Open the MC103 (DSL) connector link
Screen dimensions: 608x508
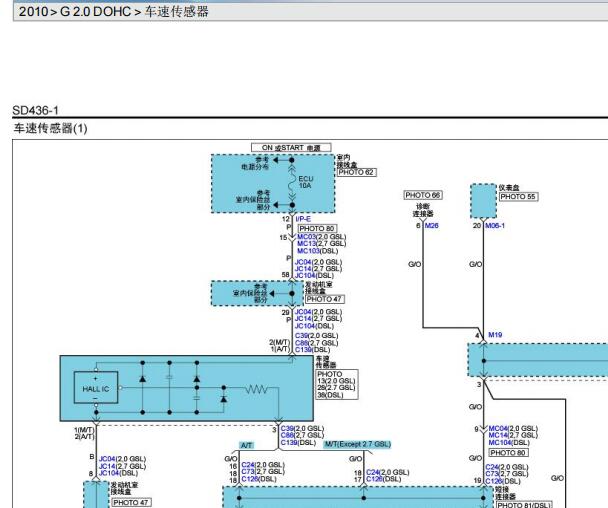309,251
